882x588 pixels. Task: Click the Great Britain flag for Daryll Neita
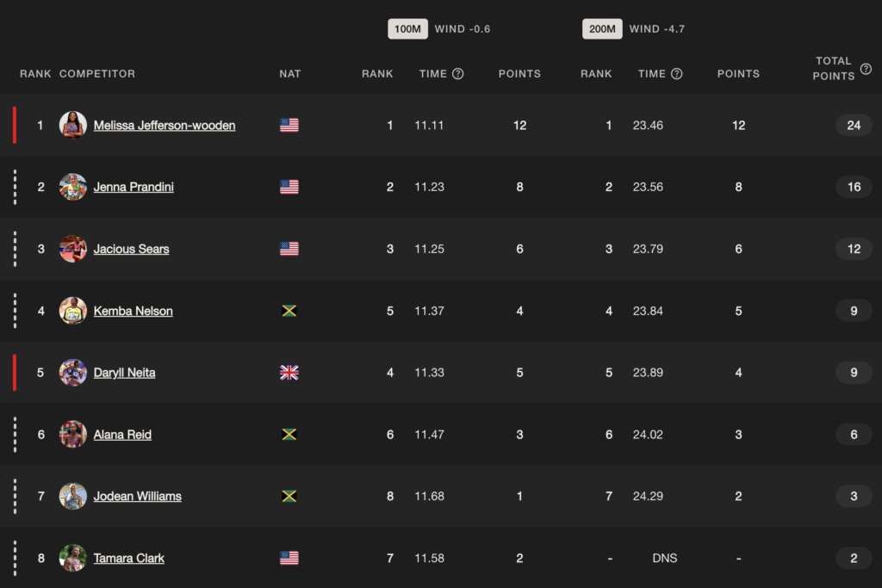click(x=289, y=373)
